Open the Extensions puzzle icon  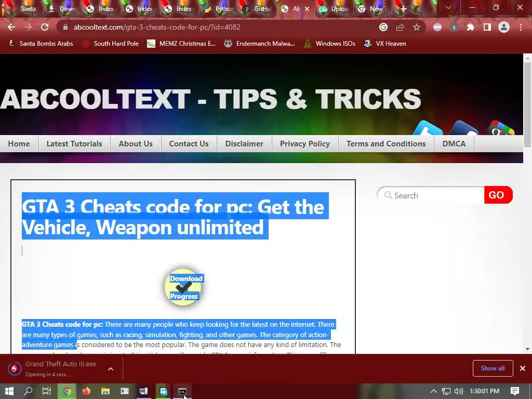[471, 27]
